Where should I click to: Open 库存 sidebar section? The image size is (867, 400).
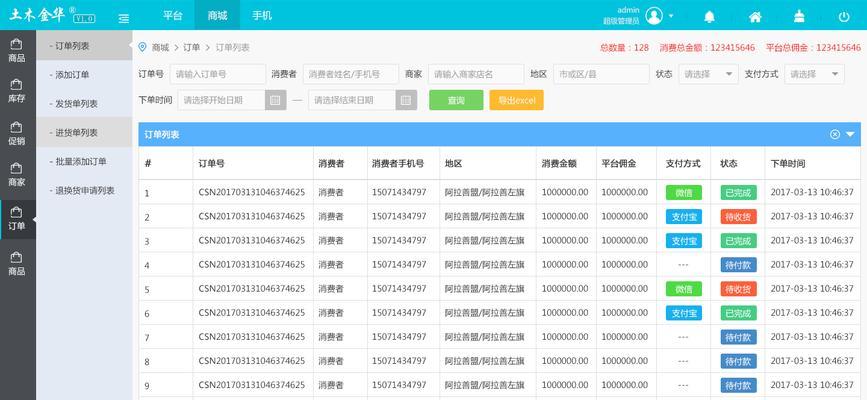[x=17, y=91]
